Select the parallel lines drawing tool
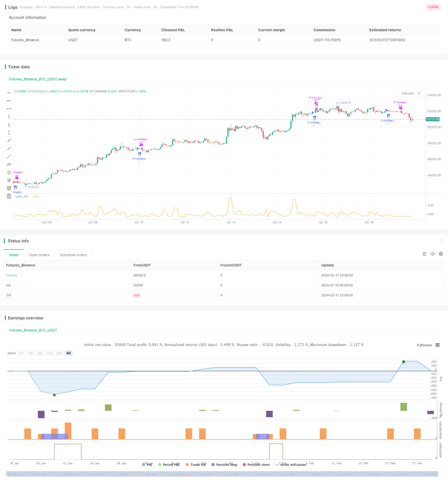The width and height of the screenshot is (448, 484). pyautogui.click(x=9, y=180)
